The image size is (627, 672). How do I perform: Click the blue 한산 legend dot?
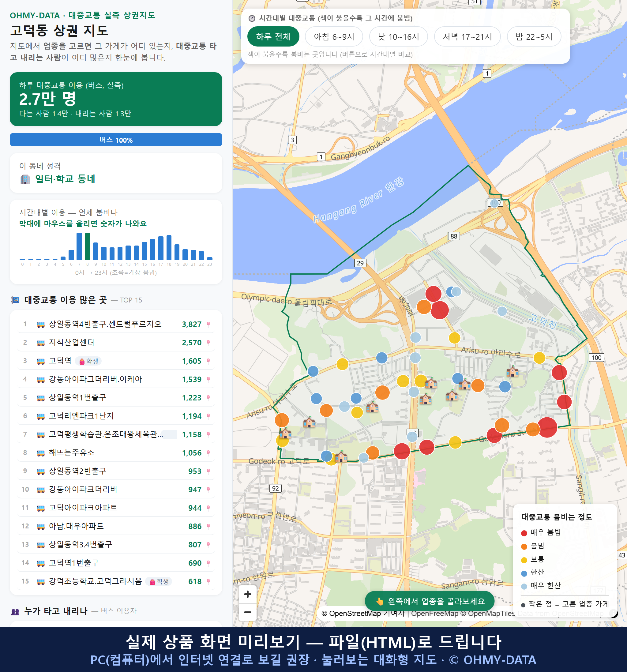coord(524,573)
